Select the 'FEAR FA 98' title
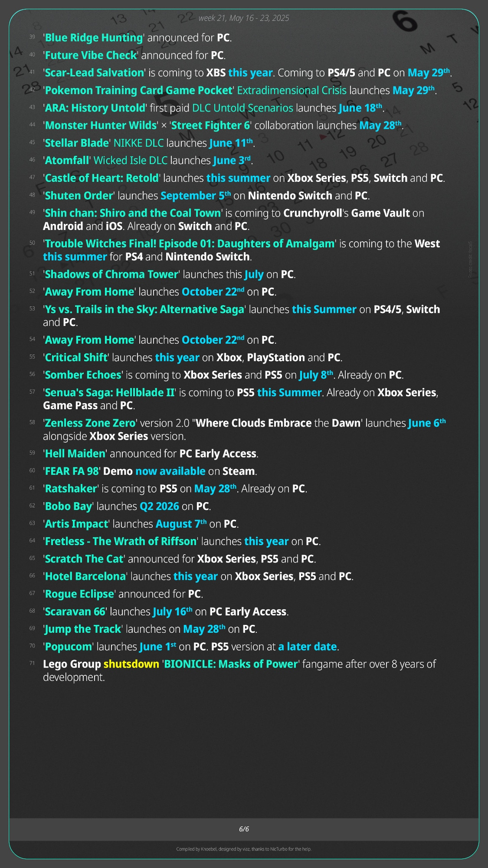This screenshot has width=488, height=868. coord(72,471)
